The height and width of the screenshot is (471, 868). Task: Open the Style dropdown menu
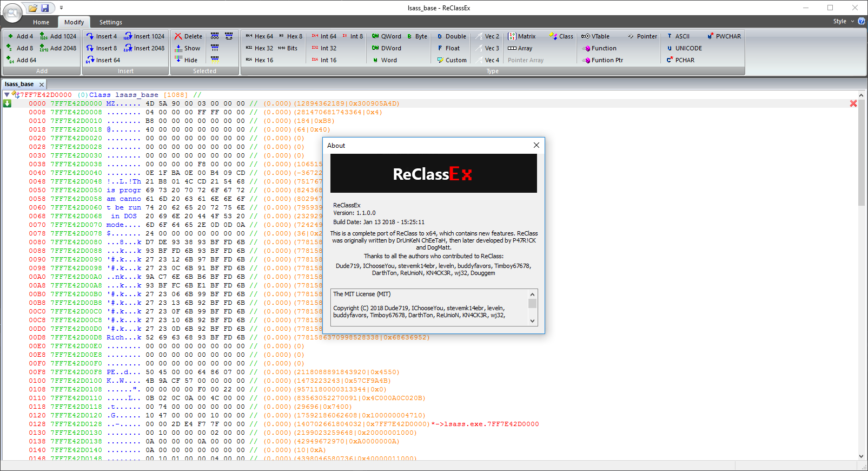tap(844, 21)
